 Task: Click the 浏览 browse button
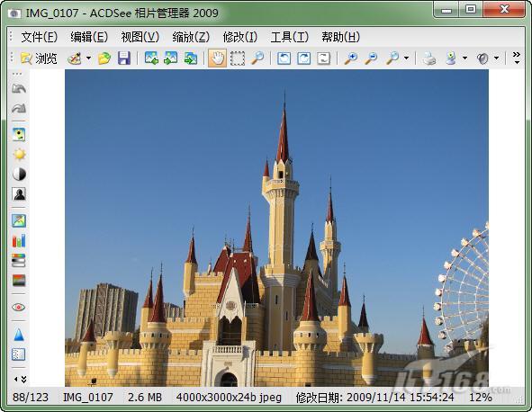click(x=39, y=58)
